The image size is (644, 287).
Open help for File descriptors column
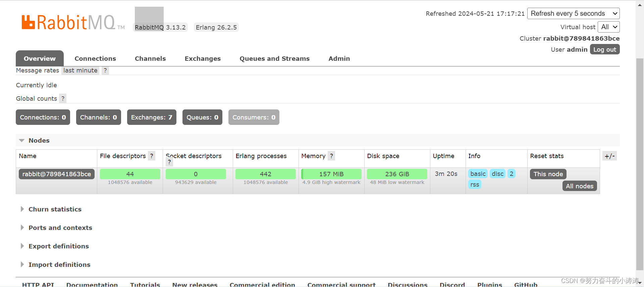point(152,156)
